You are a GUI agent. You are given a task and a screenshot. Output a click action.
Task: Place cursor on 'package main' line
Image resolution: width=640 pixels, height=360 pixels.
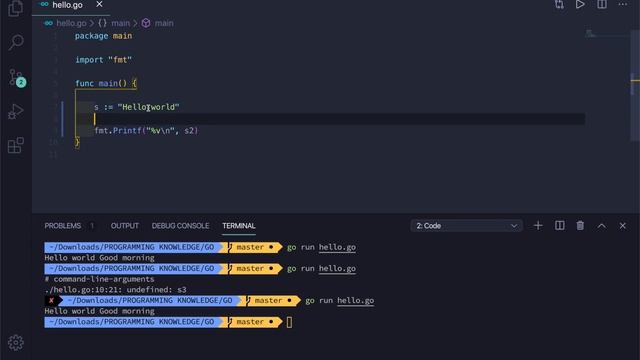103,36
